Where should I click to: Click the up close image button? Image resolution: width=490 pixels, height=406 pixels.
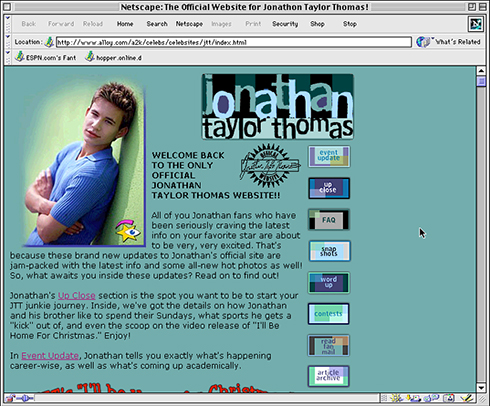329,188
